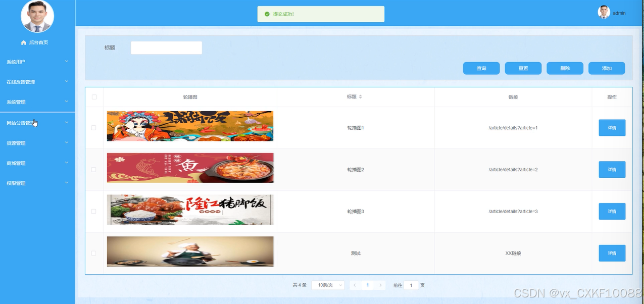The image size is (644, 304).
Task: Expand the 权限管理 menu chevron
Action: pyautogui.click(x=67, y=183)
